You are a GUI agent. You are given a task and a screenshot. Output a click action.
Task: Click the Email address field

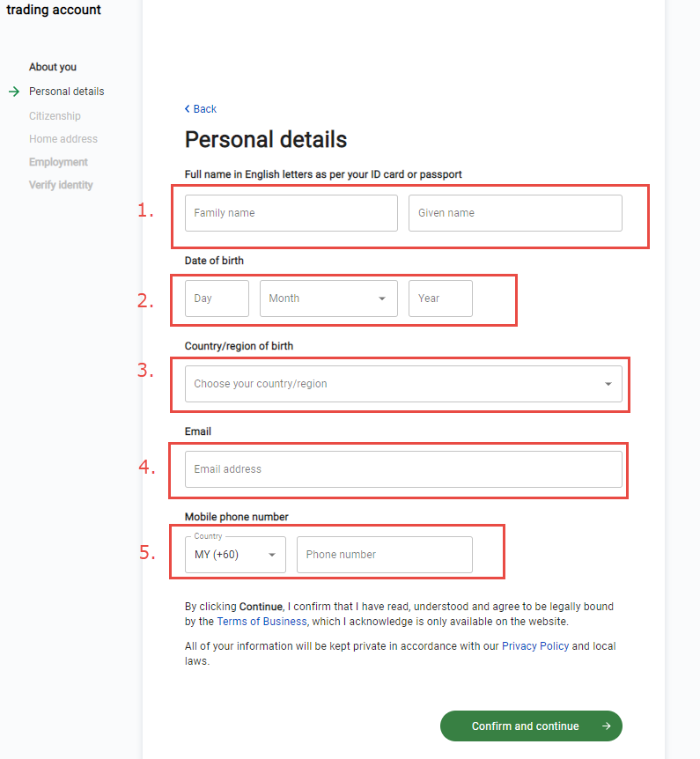pyautogui.click(x=403, y=469)
